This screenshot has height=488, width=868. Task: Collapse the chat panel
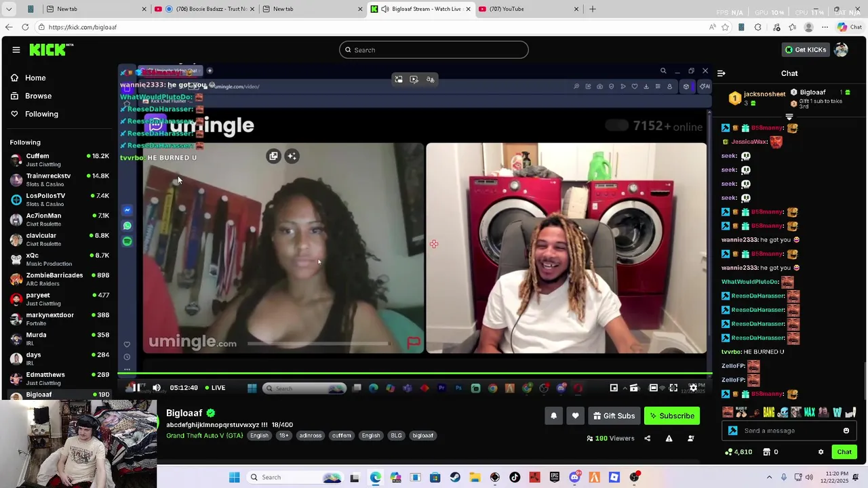pyautogui.click(x=722, y=73)
